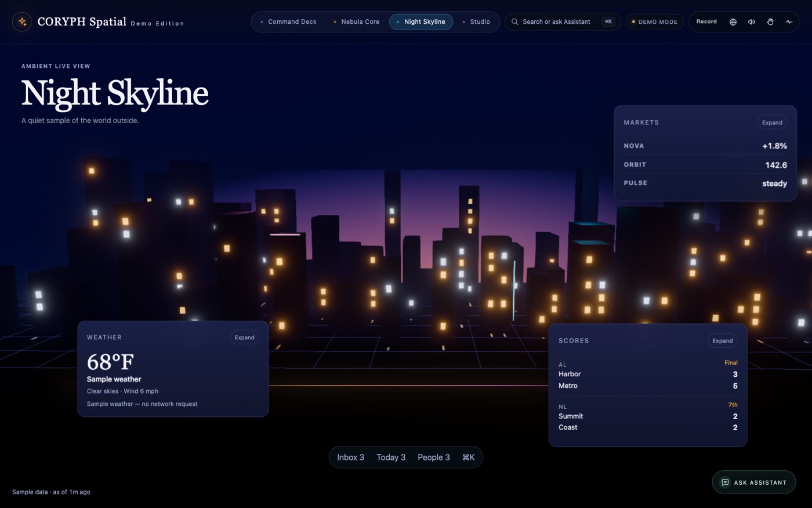
Task: Click the Ask Assistant button
Action: [x=754, y=482]
